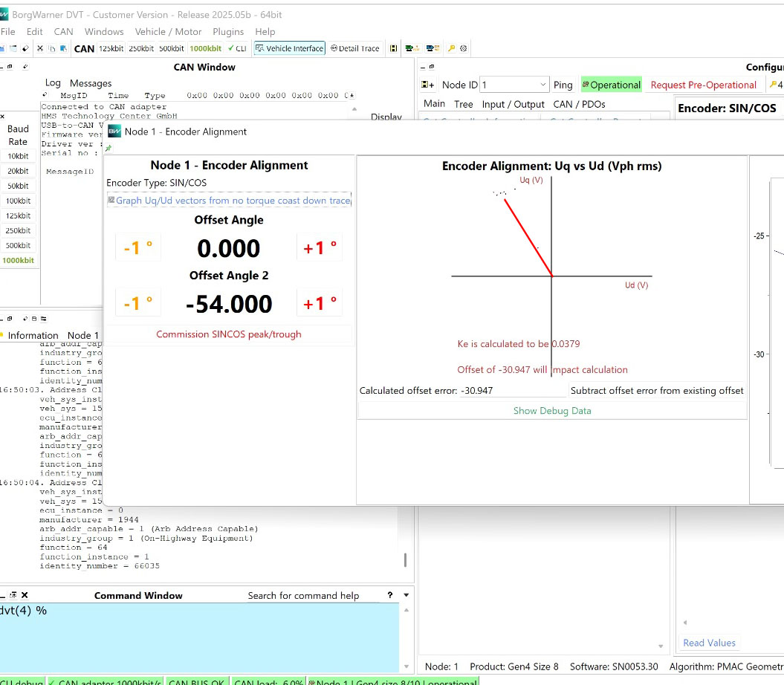The width and height of the screenshot is (784, 685).
Task: Expand the Command Window dropdown arrow
Action: [x=406, y=595]
